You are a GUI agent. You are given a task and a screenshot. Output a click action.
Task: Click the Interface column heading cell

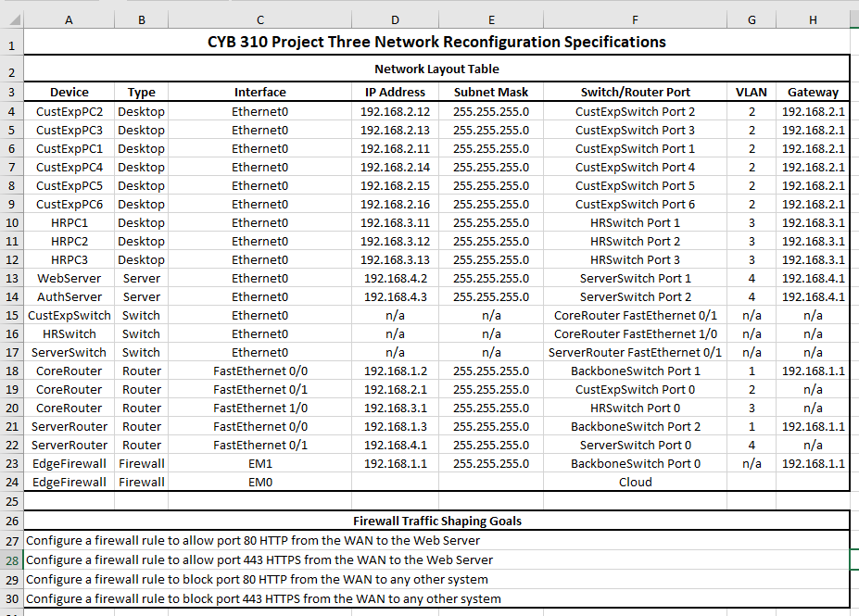(x=260, y=92)
